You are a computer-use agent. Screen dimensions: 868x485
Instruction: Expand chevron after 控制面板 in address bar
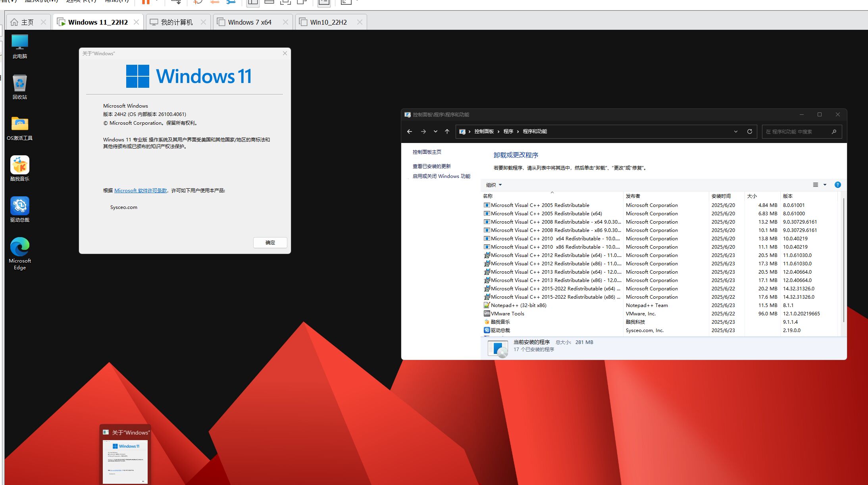pos(499,131)
